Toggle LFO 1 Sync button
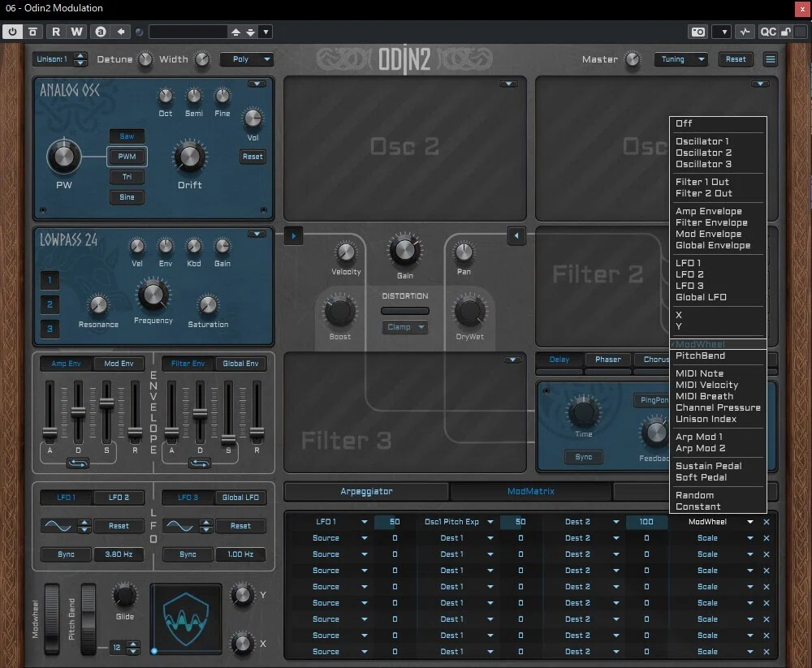 click(x=67, y=554)
